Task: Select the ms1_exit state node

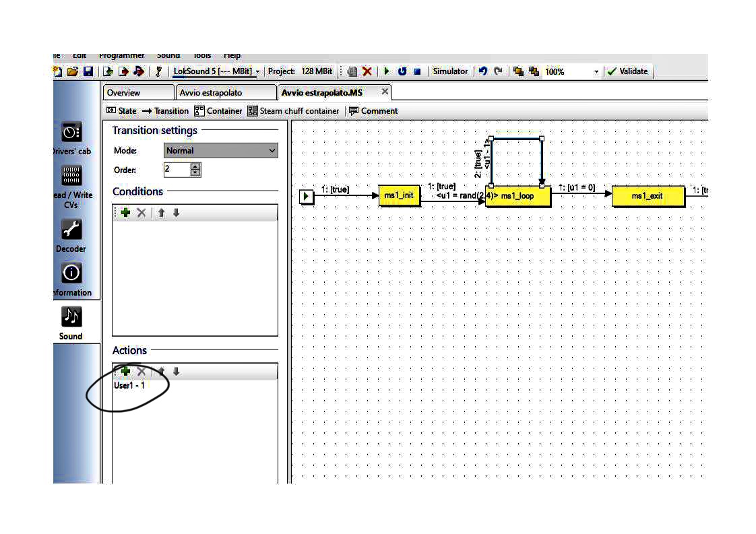Action: (x=647, y=196)
